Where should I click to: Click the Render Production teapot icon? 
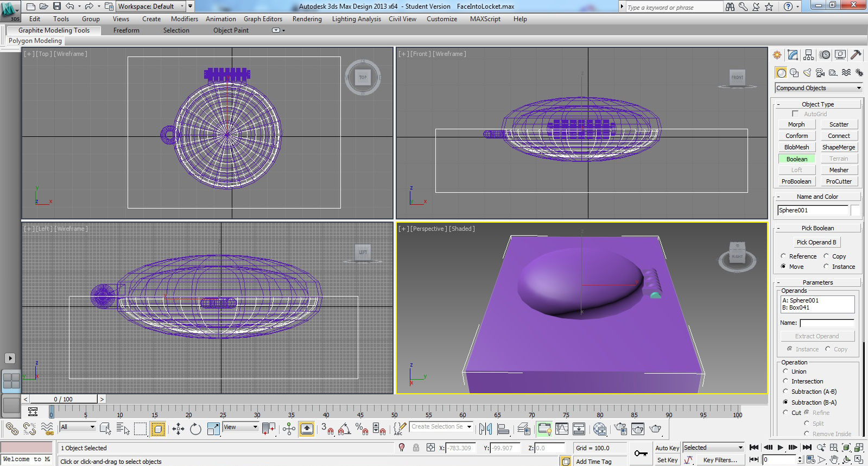click(x=655, y=429)
